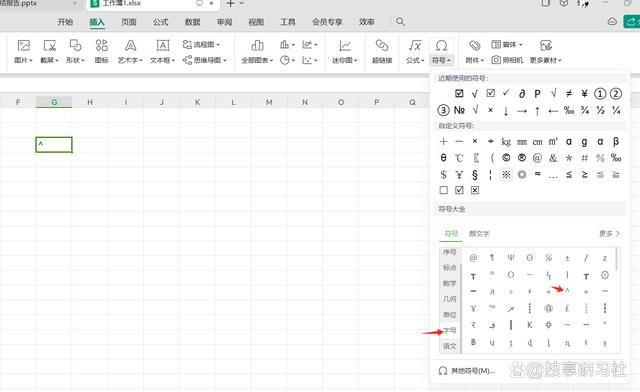
Task: Switch to the 审阅 ribbon tab
Action: [224, 22]
